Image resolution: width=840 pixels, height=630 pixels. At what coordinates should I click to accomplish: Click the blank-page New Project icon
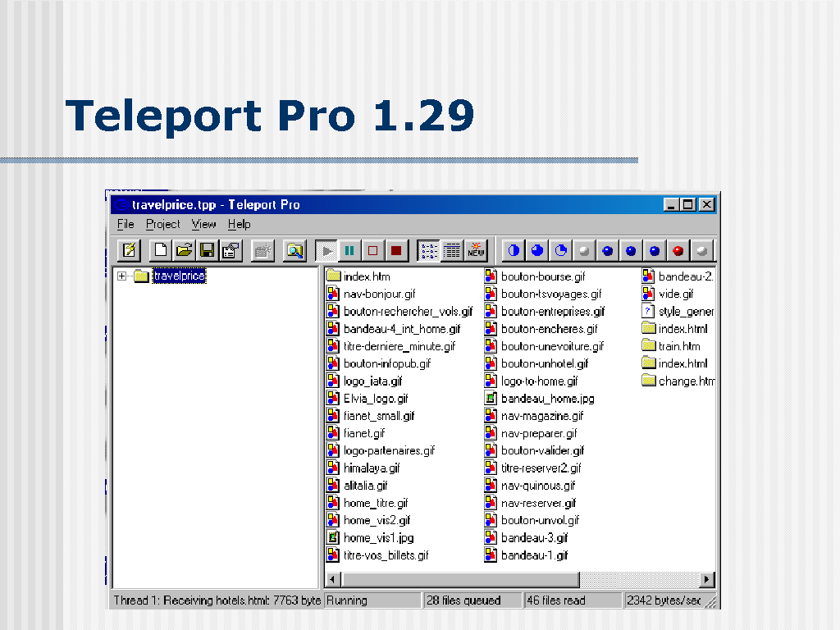(x=161, y=250)
